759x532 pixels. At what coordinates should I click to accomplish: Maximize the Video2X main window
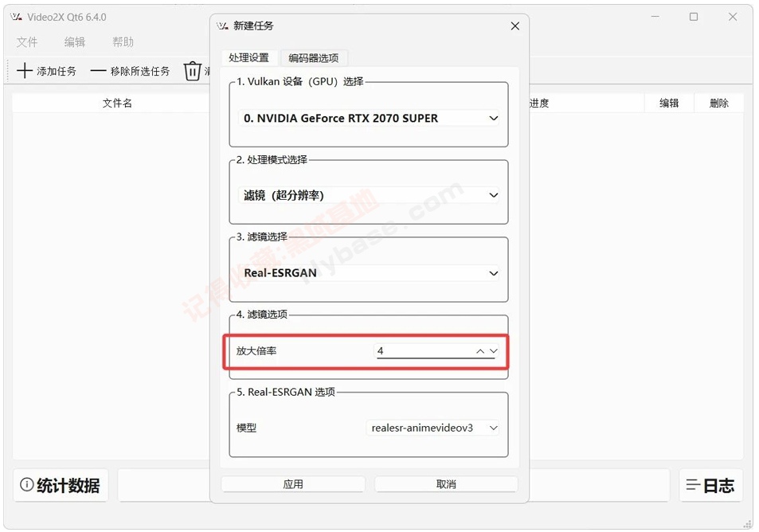click(694, 17)
